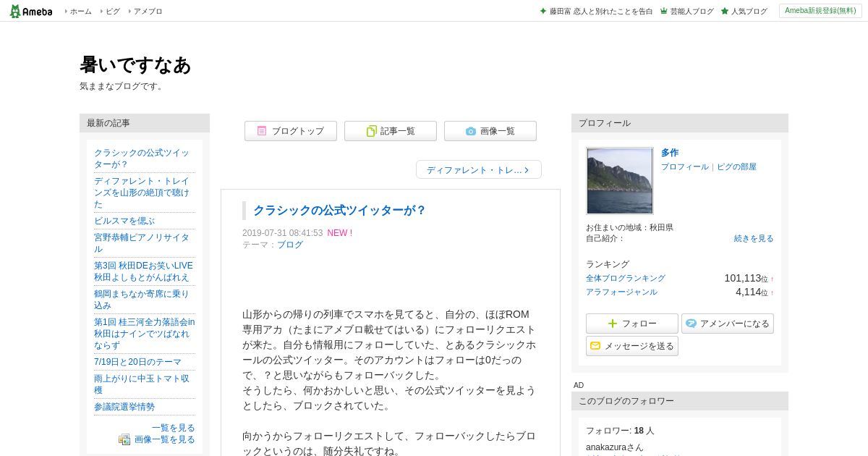
Task: Open 芸能人ブログ link
Action: [x=692, y=12]
